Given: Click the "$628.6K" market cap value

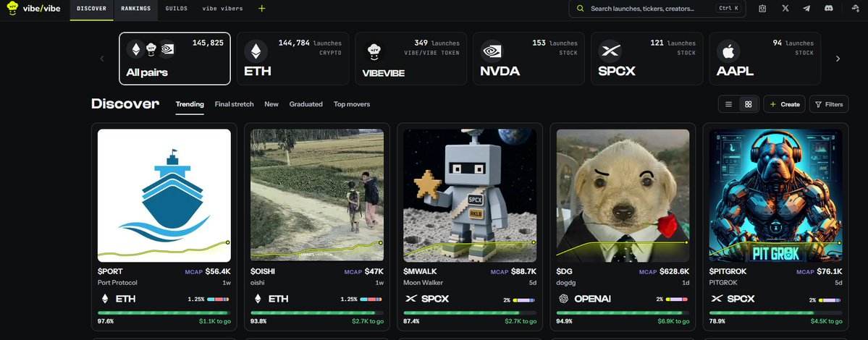Looking at the screenshot, I should tap(674, 271).
